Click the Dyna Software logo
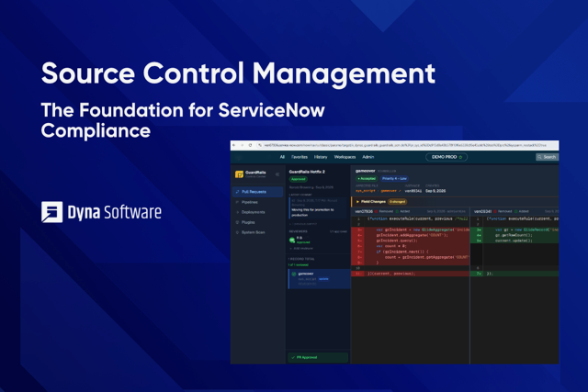The height and width of the screenshot is (392, 588). 101,212
